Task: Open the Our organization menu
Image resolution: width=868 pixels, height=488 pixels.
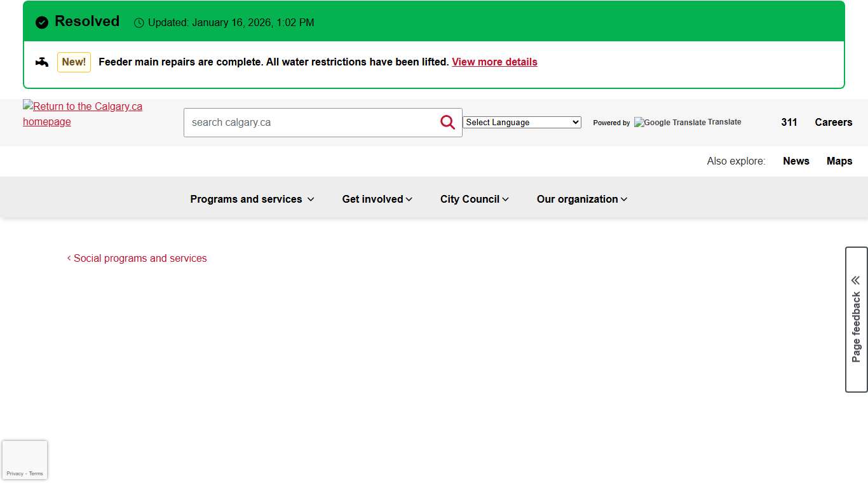Action: click(x=582, y=200)
